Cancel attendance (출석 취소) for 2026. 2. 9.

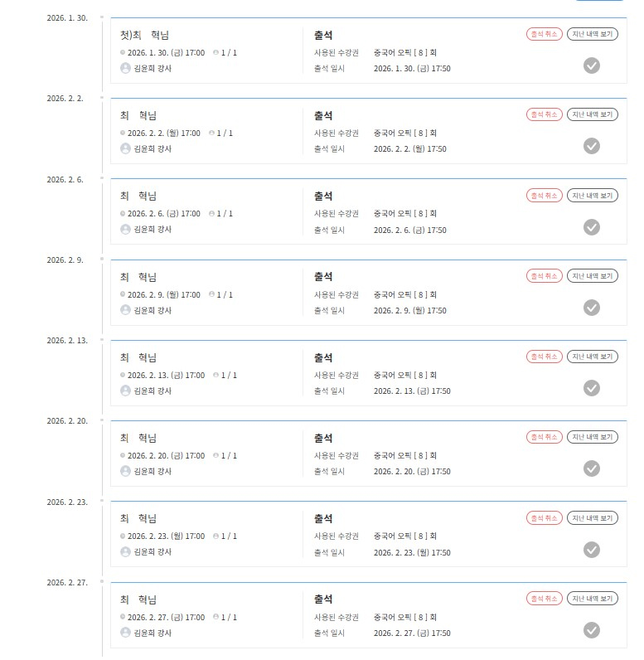pyautogui.click(x=545, y=276)
